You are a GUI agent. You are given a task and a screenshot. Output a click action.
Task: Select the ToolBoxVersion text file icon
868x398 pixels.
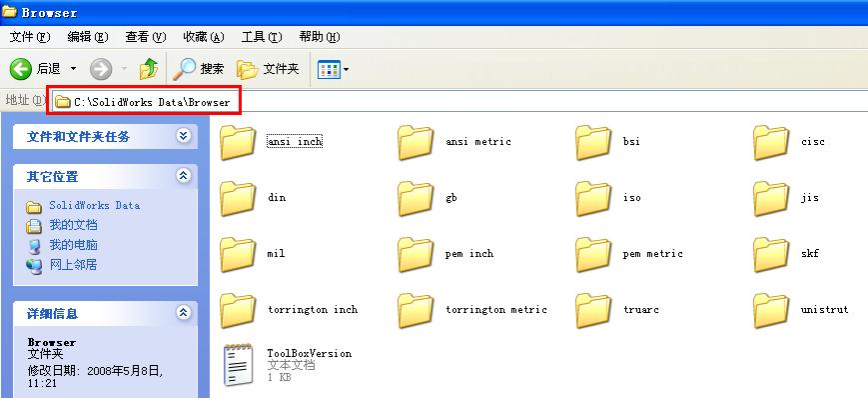[x=238, y=365]
